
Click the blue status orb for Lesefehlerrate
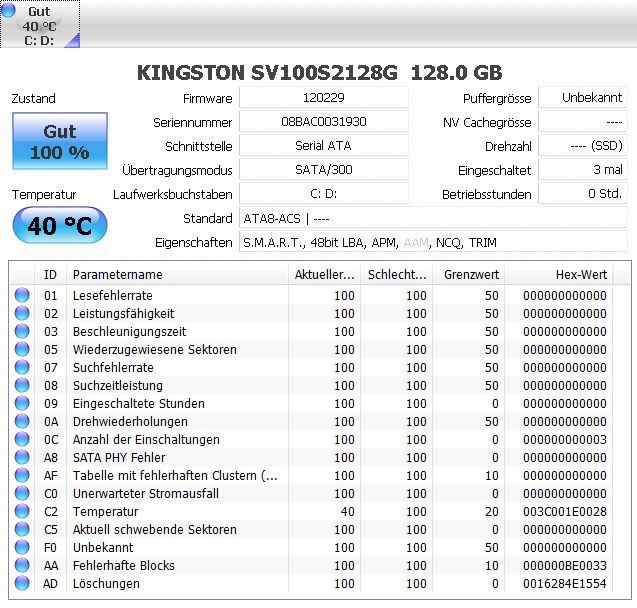click(22, 295)
